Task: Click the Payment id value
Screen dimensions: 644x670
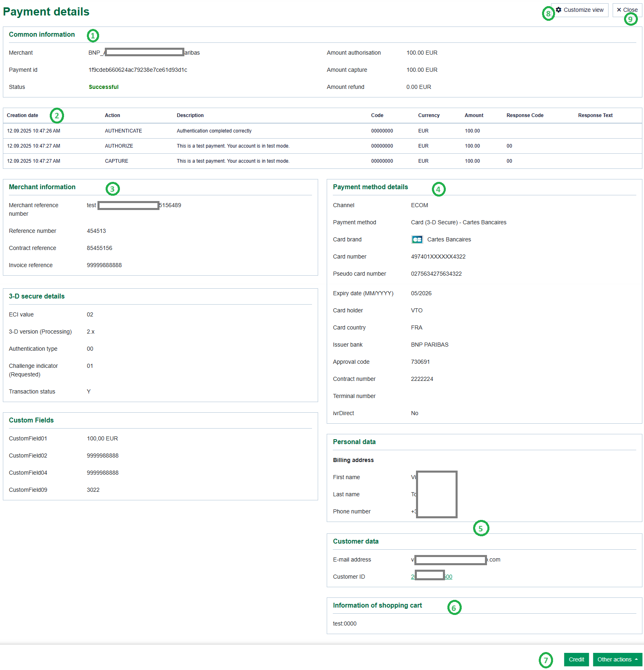Action: coord(138,70)
